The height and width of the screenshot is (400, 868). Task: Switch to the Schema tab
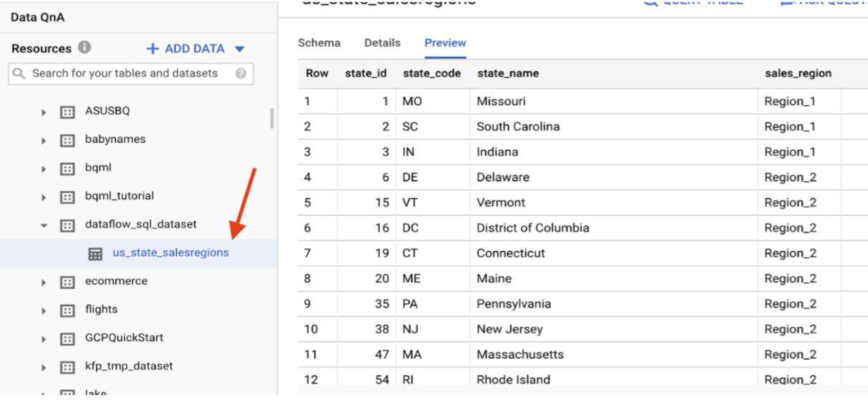click(x=319, y=43)
